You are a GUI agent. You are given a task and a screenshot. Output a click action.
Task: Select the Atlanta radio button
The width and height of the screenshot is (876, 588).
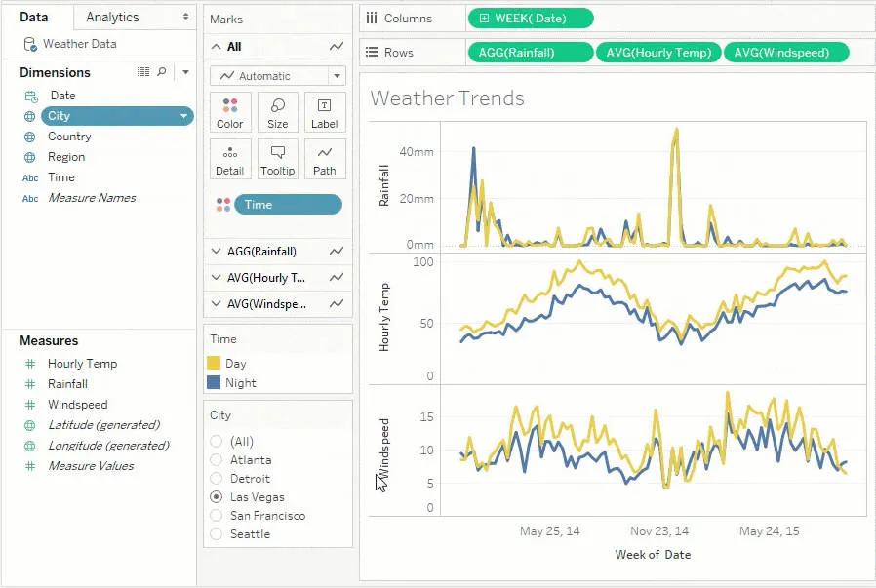(x=217, y=460)
